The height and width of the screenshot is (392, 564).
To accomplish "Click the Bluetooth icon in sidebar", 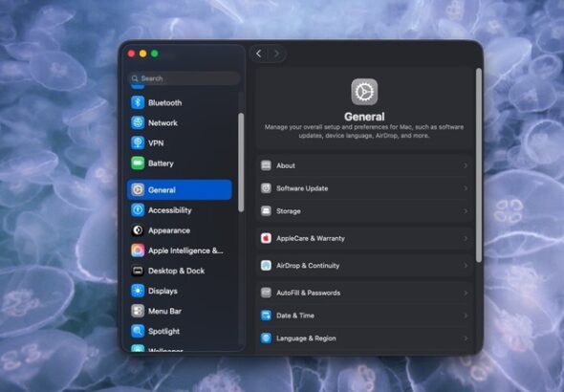I will point(138,102).
